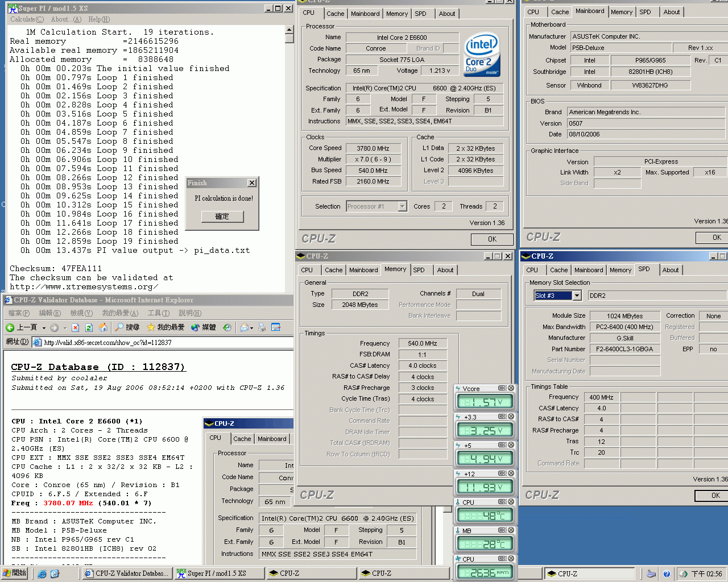The height and width of the screenshot is (582, 728).
Task: Go back with the IE back arrow
Action: click(10, 327)
